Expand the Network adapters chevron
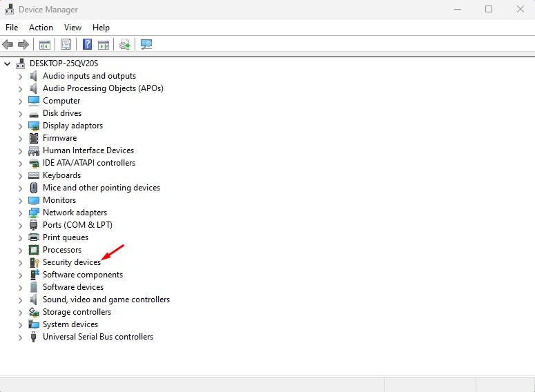This screenshot has height=392, width=535. (20, 213)
